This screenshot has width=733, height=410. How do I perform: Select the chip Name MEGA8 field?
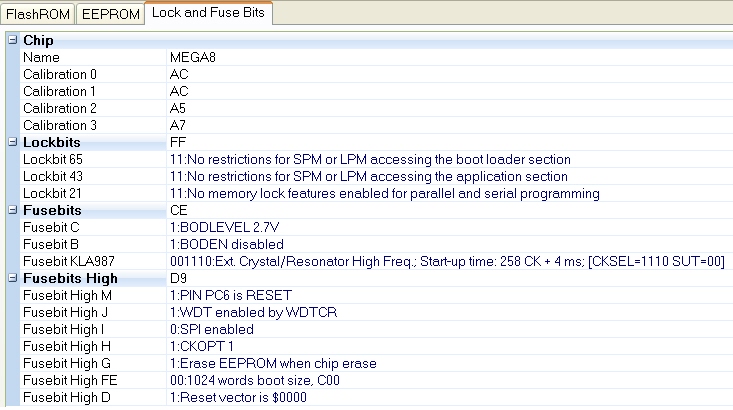pos(192,57)
